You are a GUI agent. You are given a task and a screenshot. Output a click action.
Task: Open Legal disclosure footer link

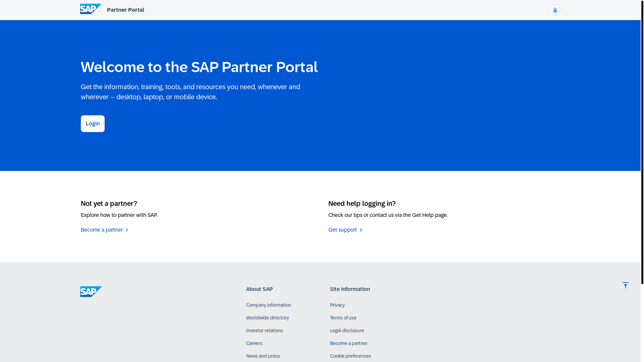pyautogui.click(x=347, y=330)
